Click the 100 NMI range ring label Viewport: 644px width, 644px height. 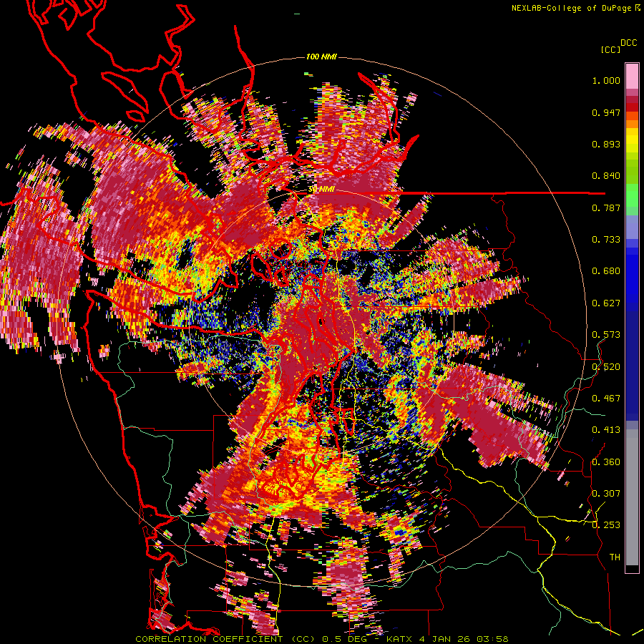pyautogui.click(x=321, y=57)
